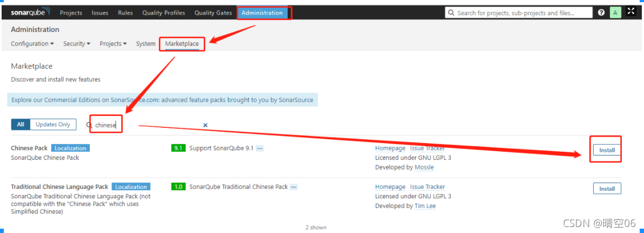Viewport: 644px width, 233px height.
Task: Open the Security dropdown
Action: 77,43
